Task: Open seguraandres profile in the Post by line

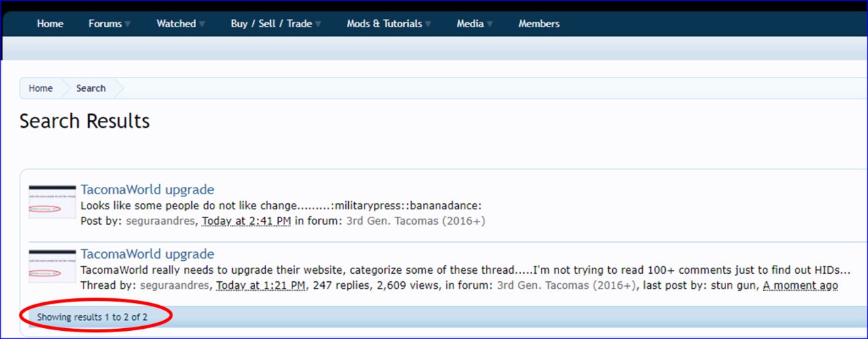Action: 159,221
